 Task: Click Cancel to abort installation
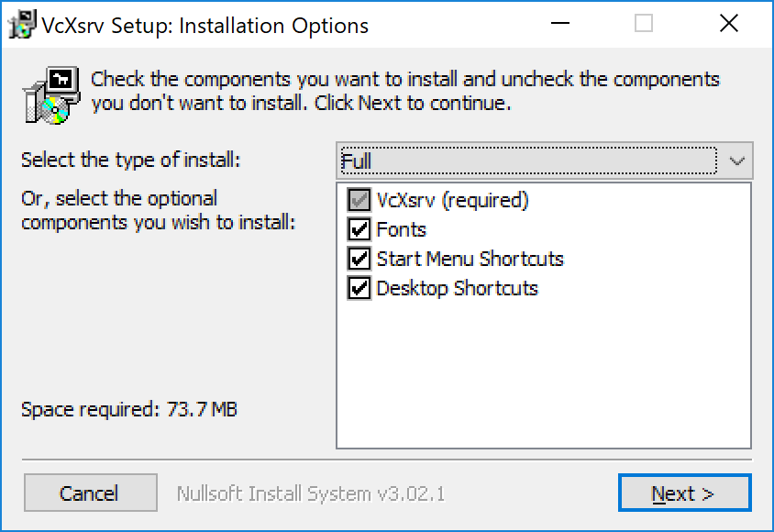[x=90, y=493]
